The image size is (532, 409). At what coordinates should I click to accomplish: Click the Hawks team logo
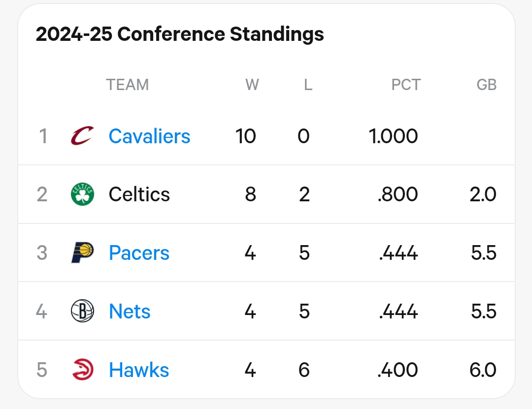click(x=83, y=369)
